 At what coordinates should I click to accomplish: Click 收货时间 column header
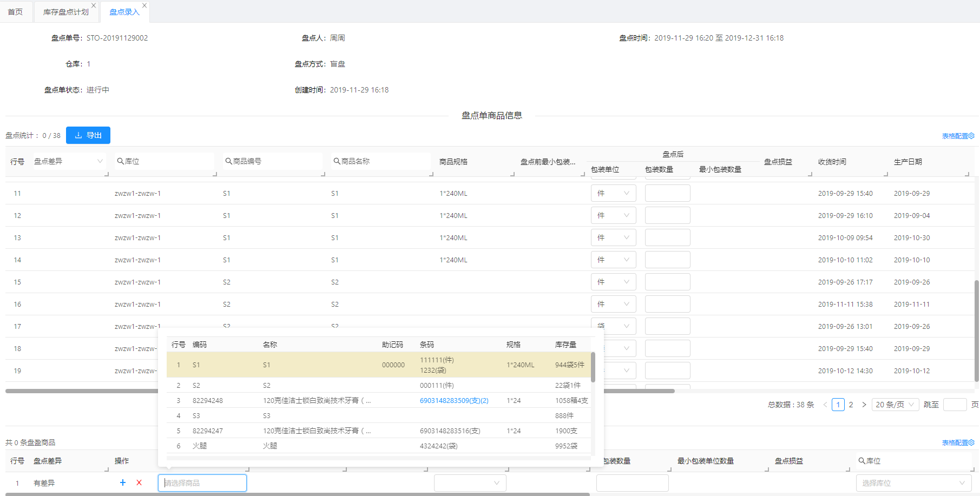click(832, 162)
